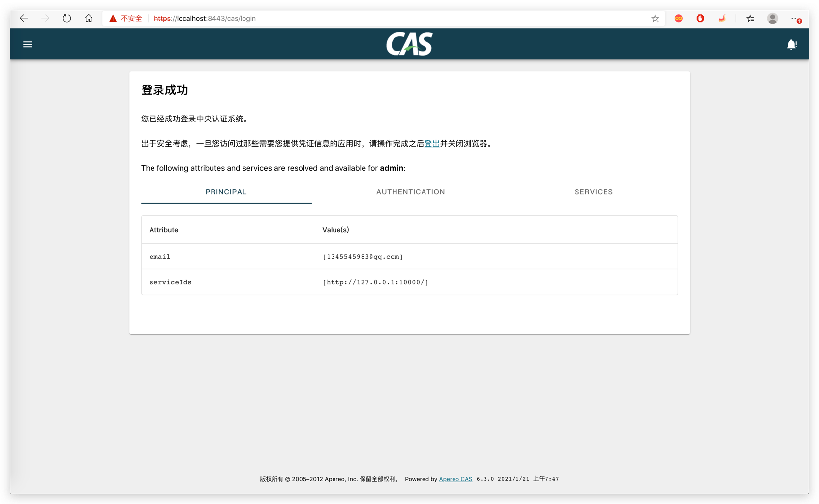The height and width of the screenshot is (504, 819).
Task: Click the 登录成功 heading
Action: click(165, 90)
